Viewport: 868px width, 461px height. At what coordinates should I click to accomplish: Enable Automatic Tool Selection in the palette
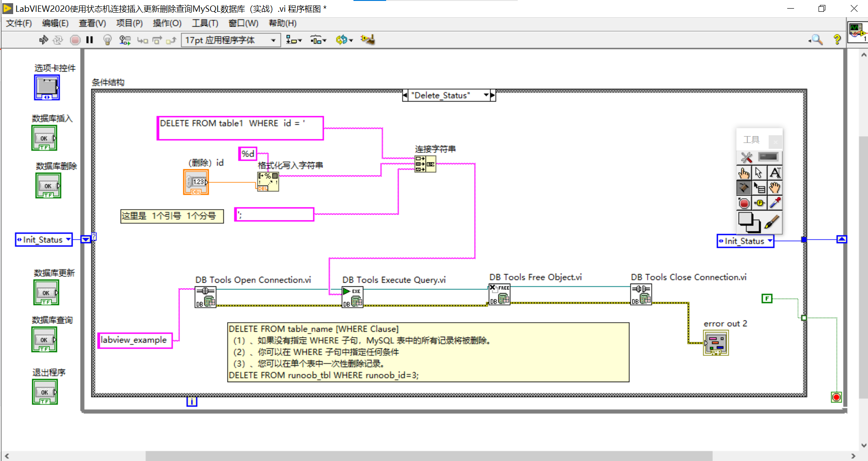click(x=745, y=157)
